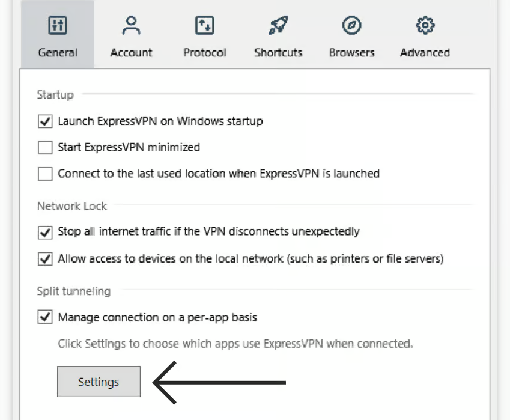Toggle Manage connection on per-app basis
This screenshot has width=510, height=420.
point(45,317)
